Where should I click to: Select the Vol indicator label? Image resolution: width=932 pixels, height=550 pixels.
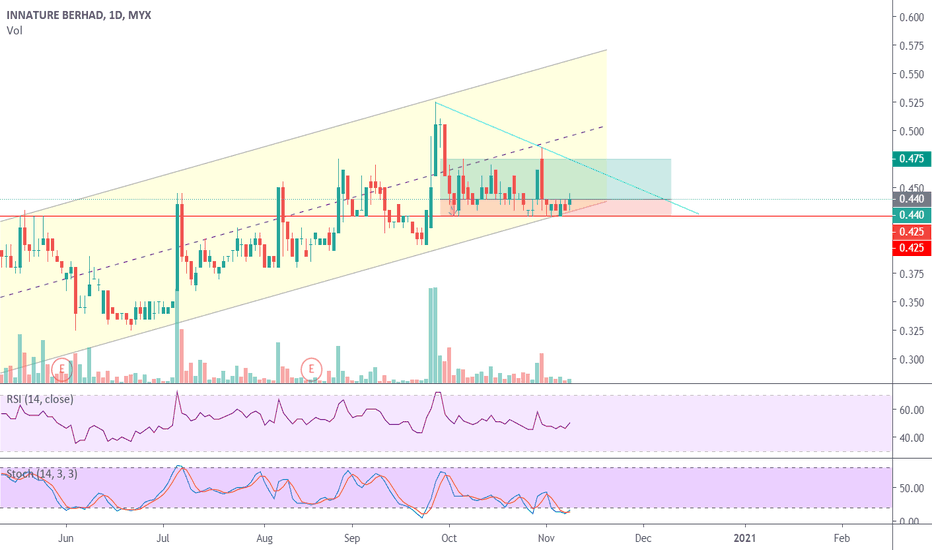(x=14, y=30)
